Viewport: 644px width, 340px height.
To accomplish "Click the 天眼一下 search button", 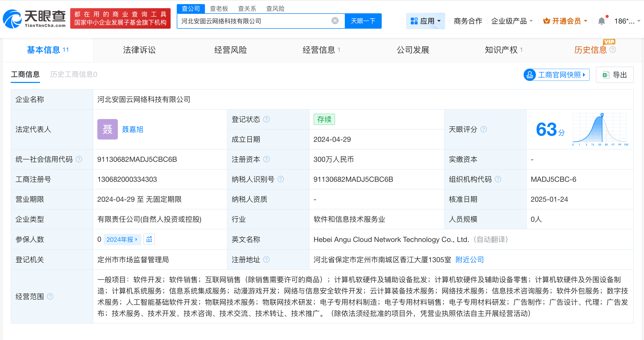I will click(x=363, y=21).
